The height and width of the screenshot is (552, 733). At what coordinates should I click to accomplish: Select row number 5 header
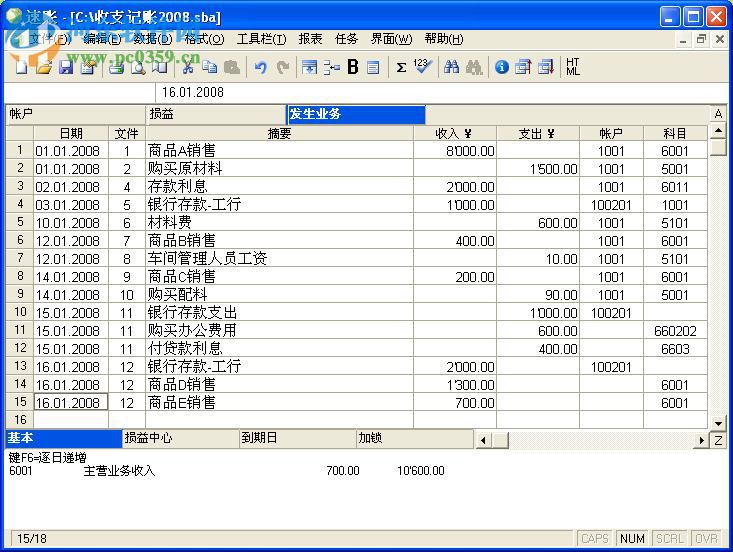tap(20, 222)
